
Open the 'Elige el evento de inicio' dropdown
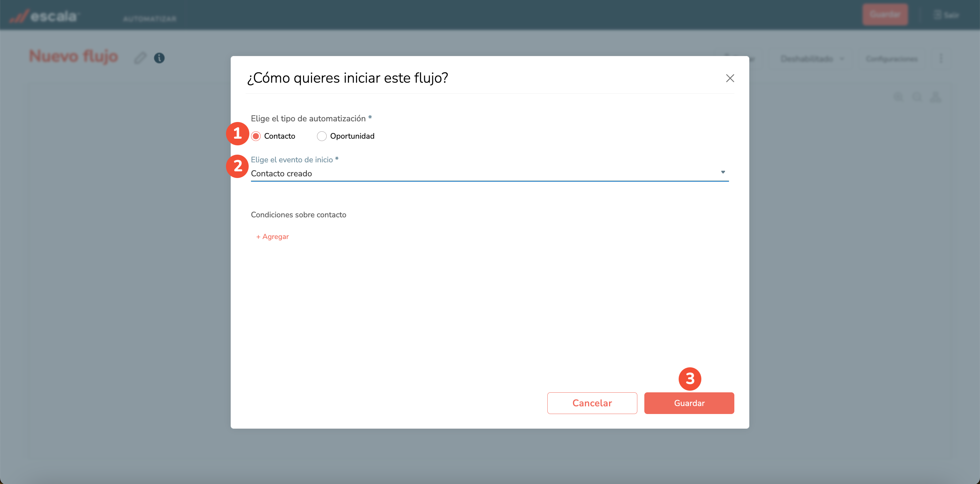pyautogui.click(x=490, y=174)
